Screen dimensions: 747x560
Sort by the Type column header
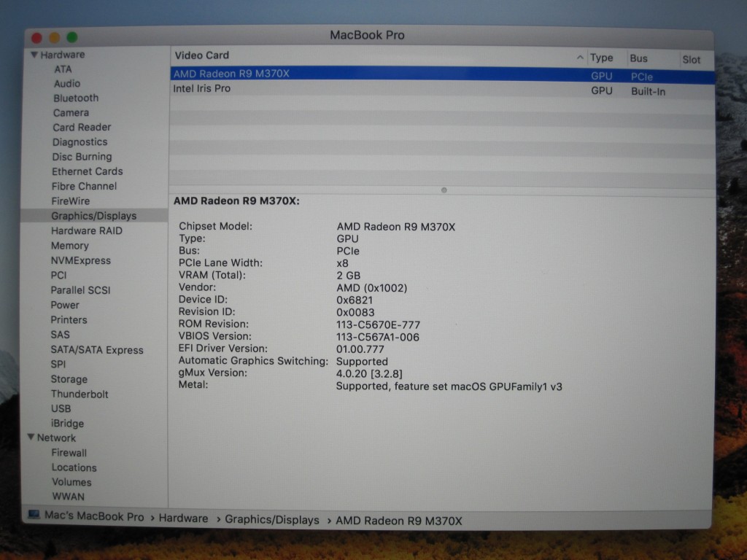click(x=601, y=58)
